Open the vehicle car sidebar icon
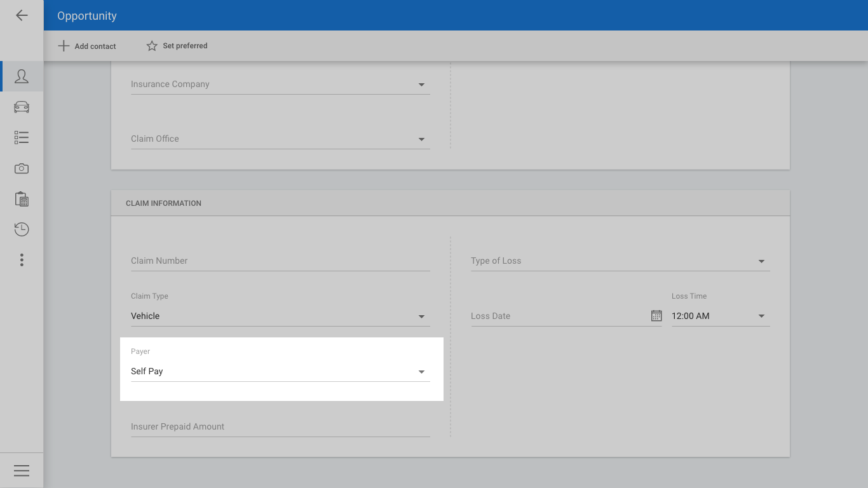The width and height of the screenshot is (868, 488). [22, 107]
